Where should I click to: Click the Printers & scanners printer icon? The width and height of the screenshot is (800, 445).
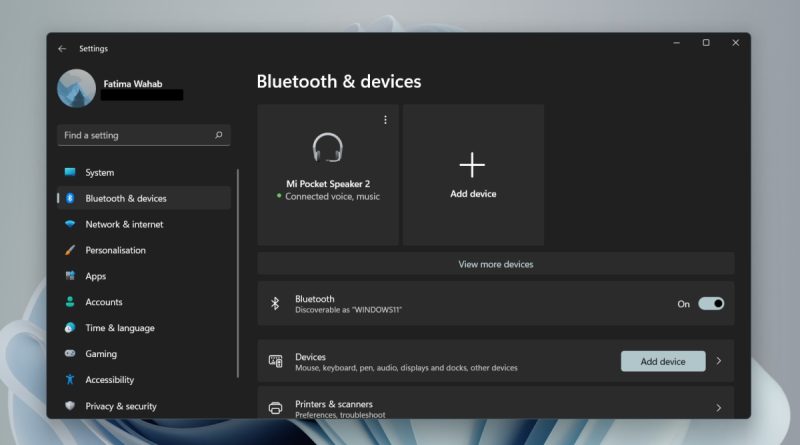pos(276,408)
